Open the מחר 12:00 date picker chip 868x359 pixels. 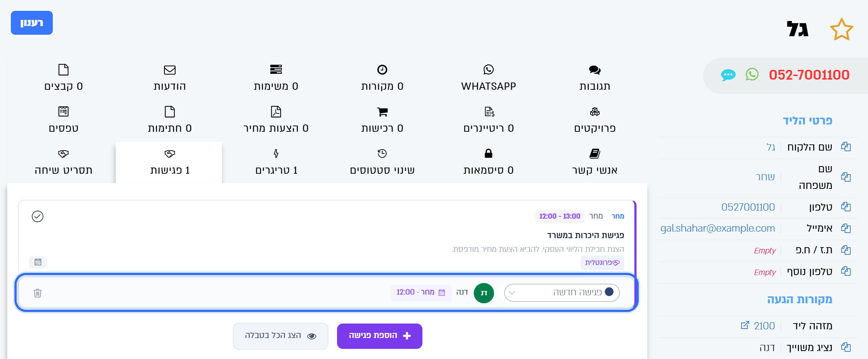click(x=421, y=292)
